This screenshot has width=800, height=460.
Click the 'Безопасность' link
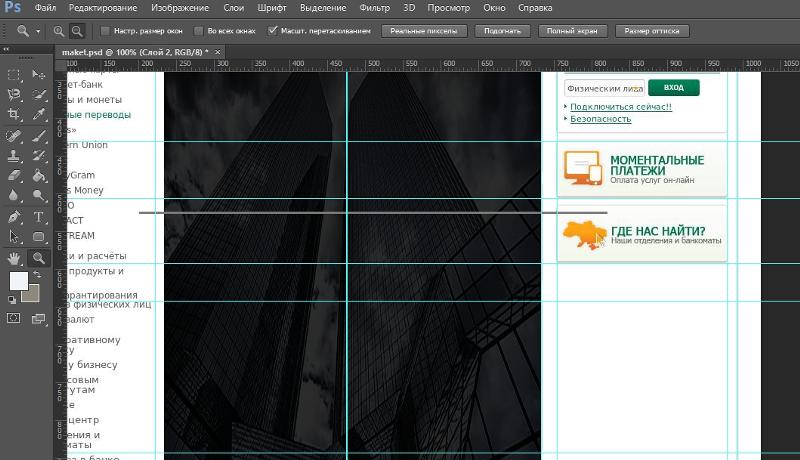click(x=601, y=119)
